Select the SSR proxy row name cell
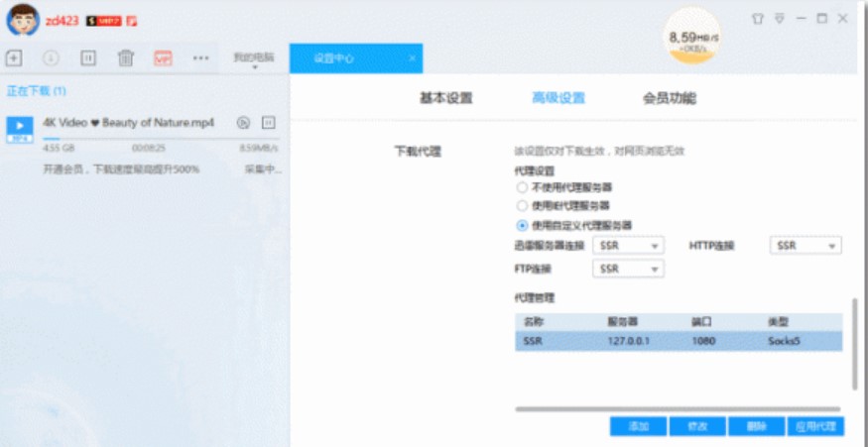 pos(533,341)
